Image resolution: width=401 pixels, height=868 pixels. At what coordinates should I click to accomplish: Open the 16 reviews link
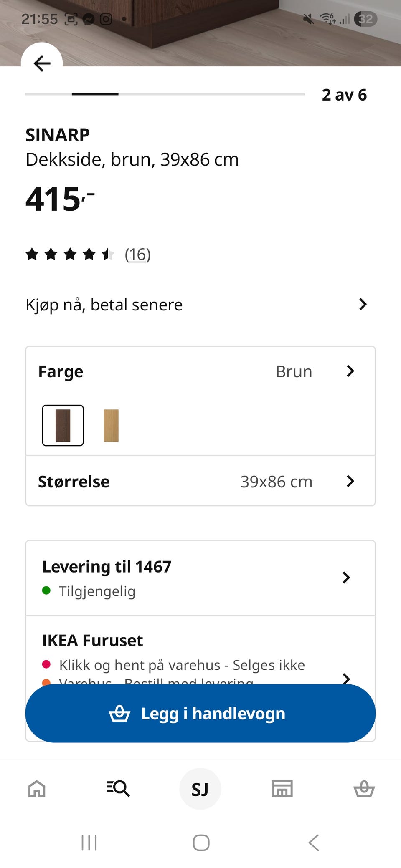point(137,255)
